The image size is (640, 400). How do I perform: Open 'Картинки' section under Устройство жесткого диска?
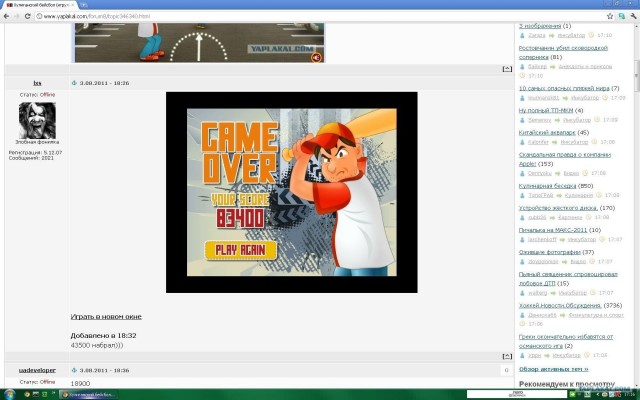(570, 217)
